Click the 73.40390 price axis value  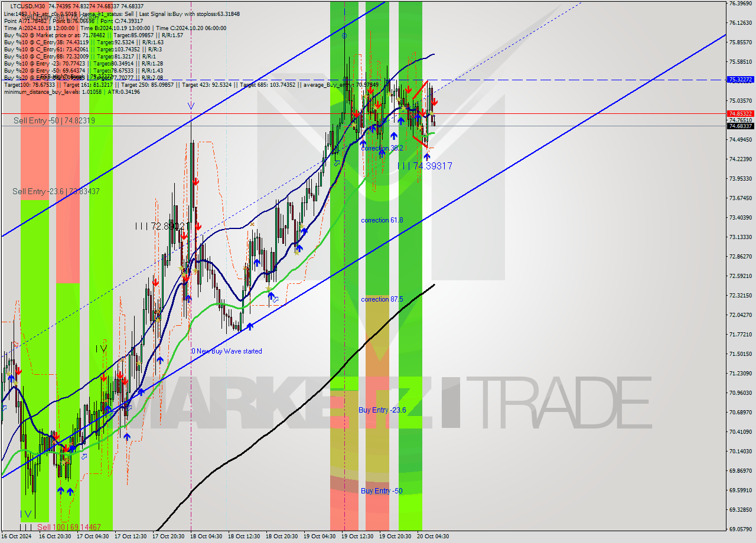(741, 217)
